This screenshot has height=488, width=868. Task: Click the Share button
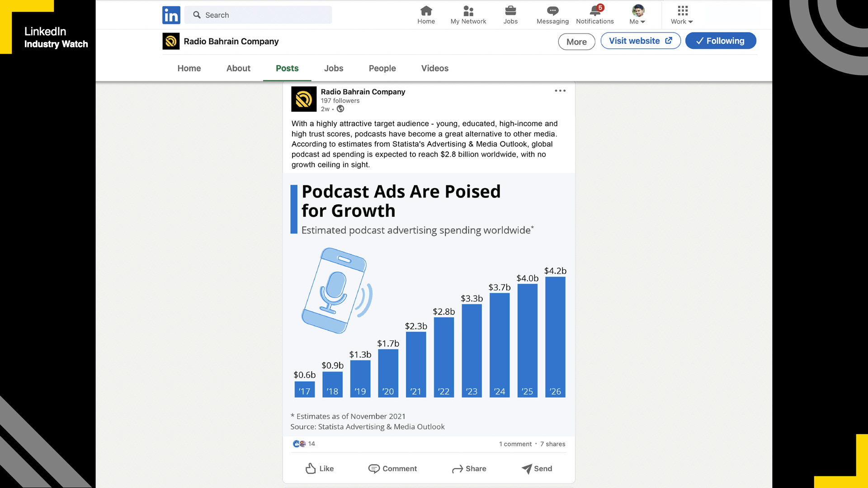click(x=469, y=469)
